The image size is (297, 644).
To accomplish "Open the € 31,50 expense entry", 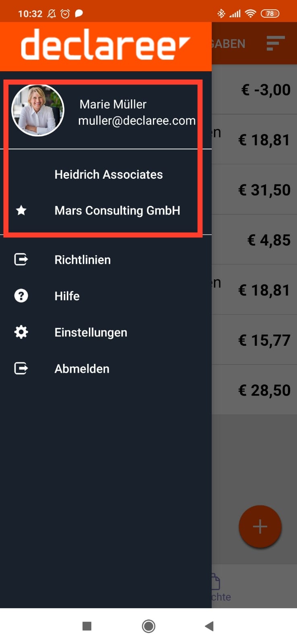I will (254, 189).
